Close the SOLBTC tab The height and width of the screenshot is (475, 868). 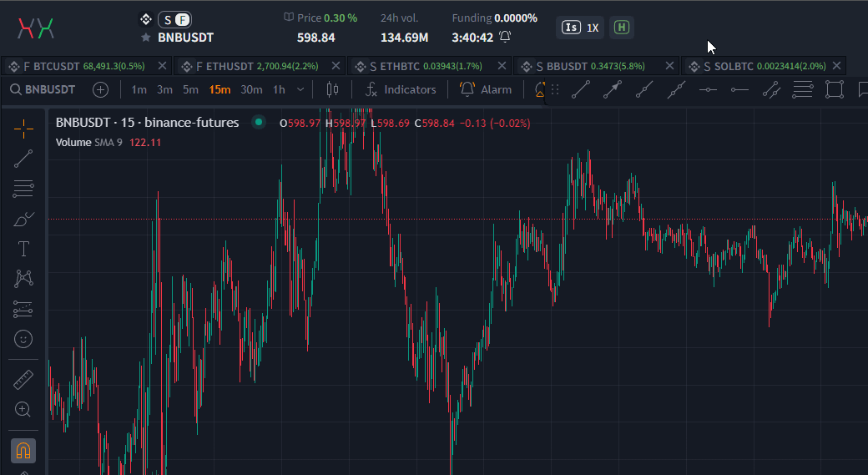pos(837,66)
